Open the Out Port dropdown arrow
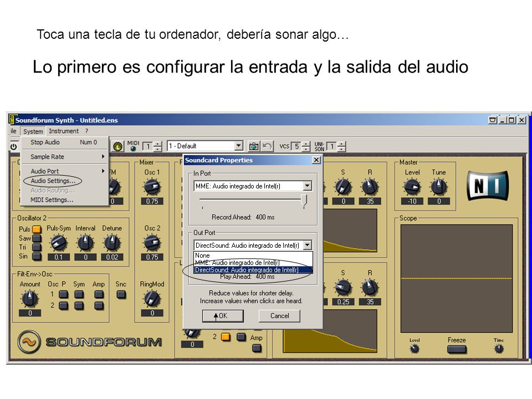532x399 pixels. tap(308, 245)
